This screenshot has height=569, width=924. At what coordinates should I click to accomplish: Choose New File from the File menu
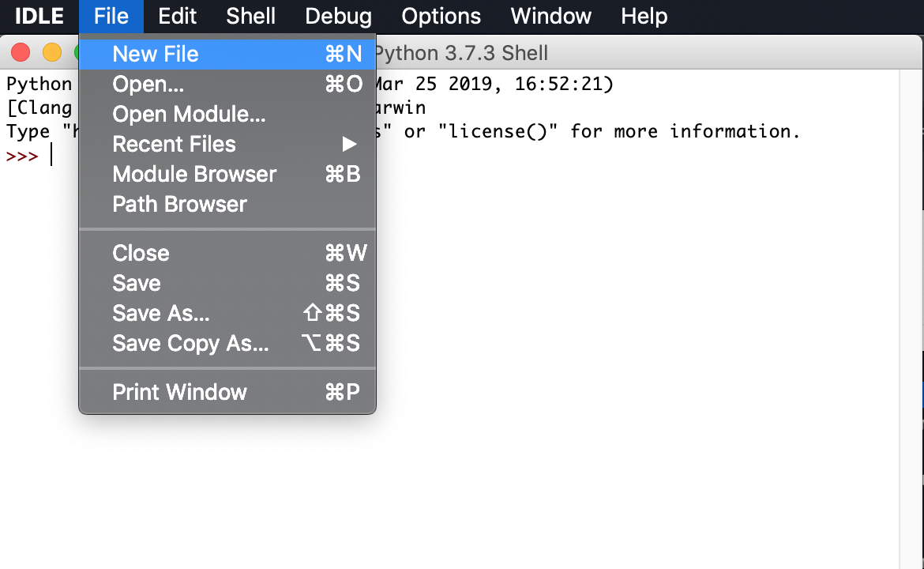[227, 55]
